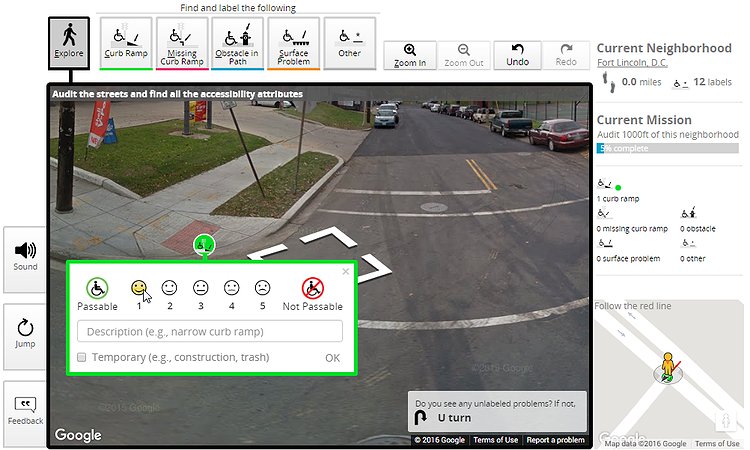Image resolution: width=750 pixels, height=450 pixels.
Task: Rate severity 5 sad face
Action: (x=262, y=287)
